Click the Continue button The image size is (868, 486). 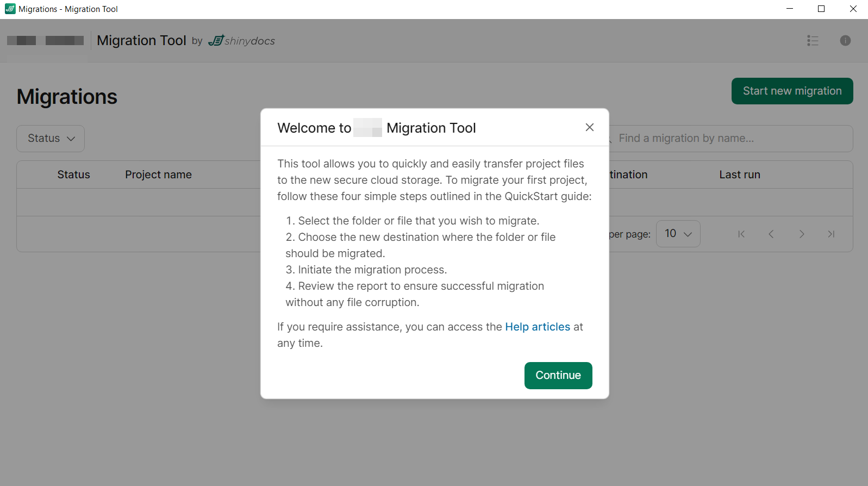[558, 375]
